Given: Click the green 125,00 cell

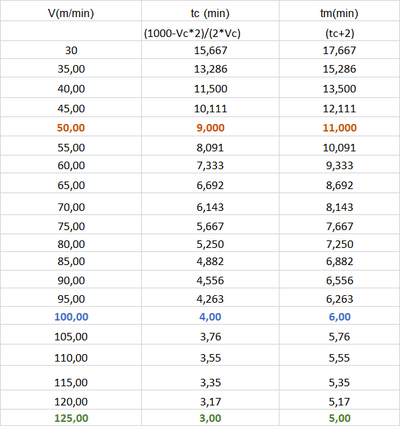Looking at the screenshot, I should (x=71, y=417).
